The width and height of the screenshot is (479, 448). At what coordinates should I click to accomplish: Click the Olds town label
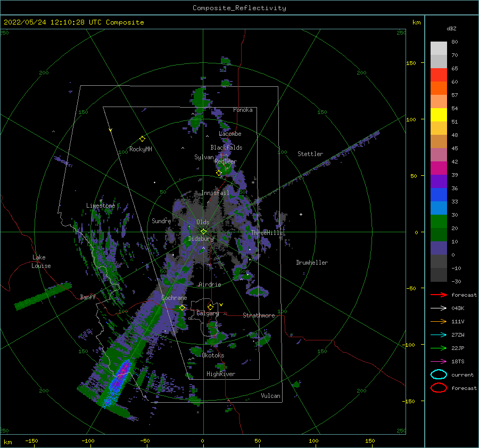pyautogui.click(x=203, y=222)
